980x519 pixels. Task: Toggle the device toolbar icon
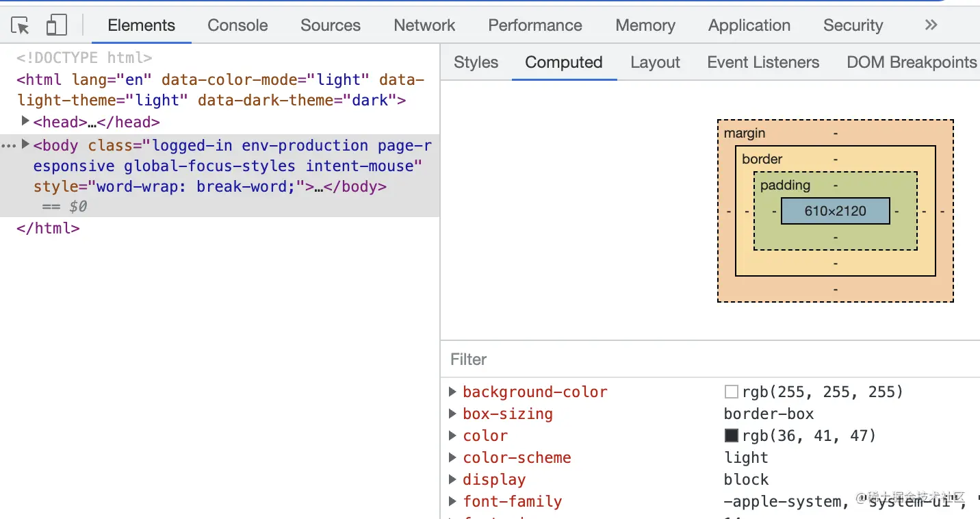pyautogui.click(x=56, y=26)
